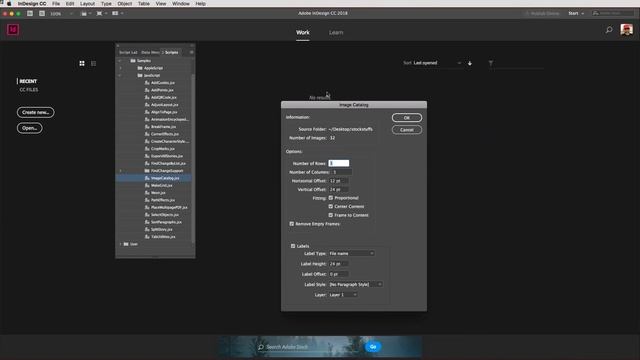Click the Create new... button
640x360 pixels.
[x=36, y=112]
